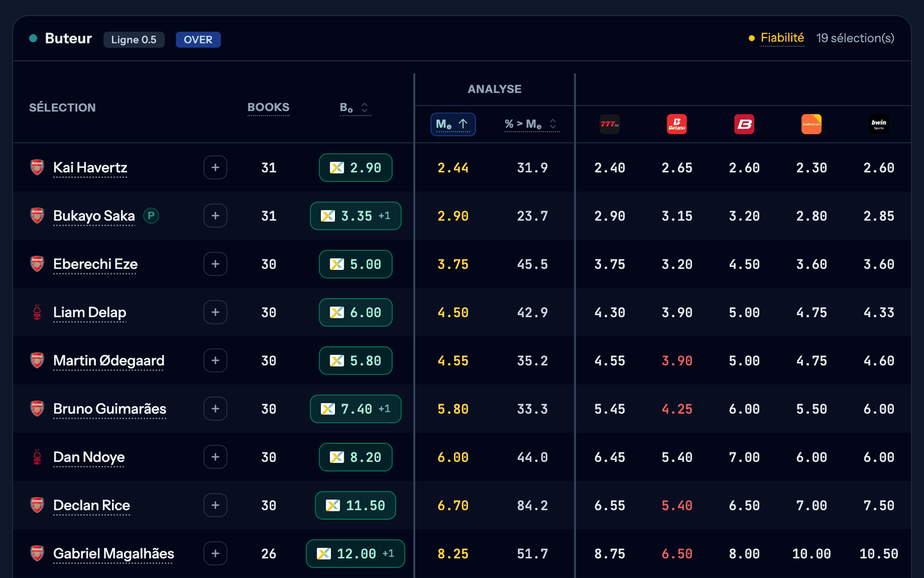Add Eberechi Eze with the plus button
924x578 pixels.
215,264
